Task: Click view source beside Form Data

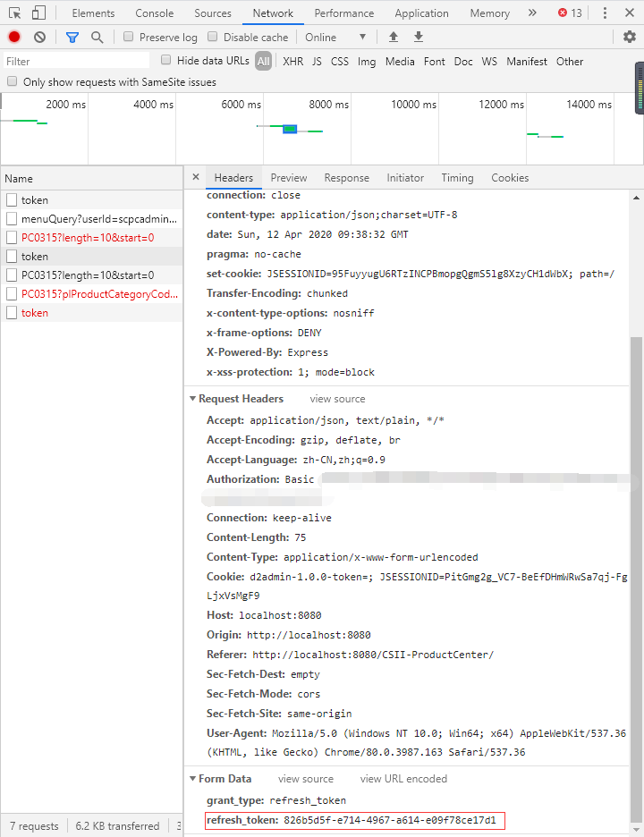Action: (305, 779)
